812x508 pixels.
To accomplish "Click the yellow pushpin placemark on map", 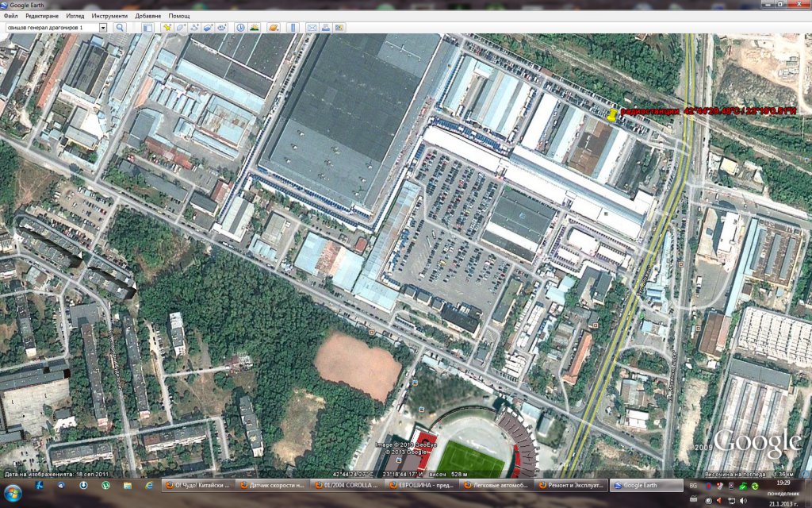I will [612, 114].
